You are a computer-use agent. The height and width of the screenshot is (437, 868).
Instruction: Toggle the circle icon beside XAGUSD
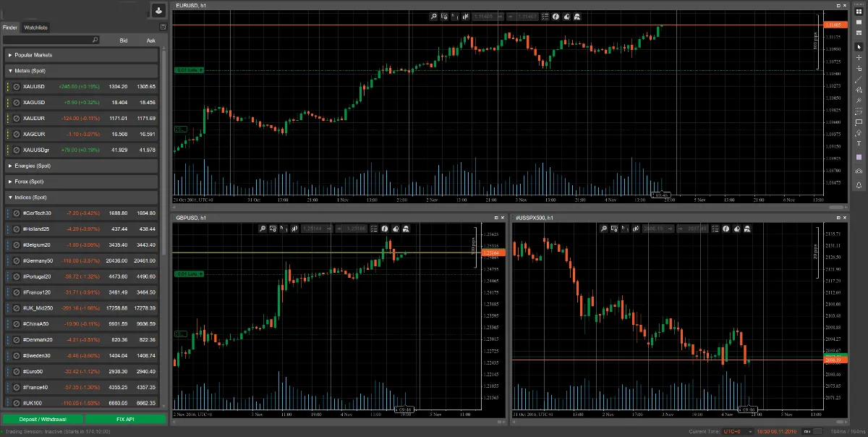pyautogui.click(x=17, y=103)
